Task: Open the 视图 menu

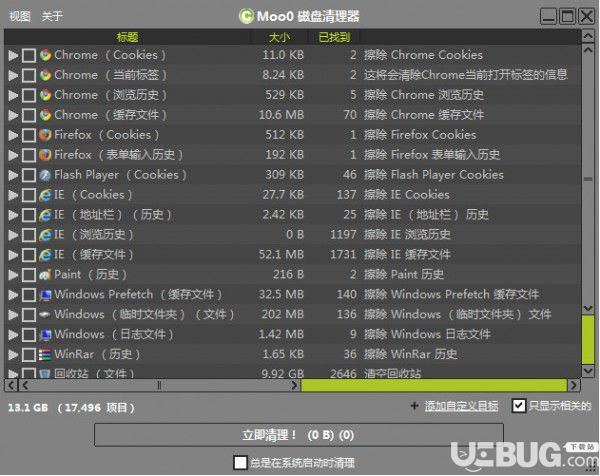Action: (20, 16)
